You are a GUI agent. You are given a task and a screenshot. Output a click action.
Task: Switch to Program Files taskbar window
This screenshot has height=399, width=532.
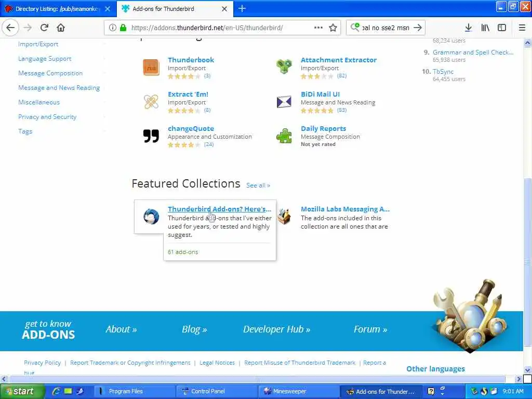tap(135, 391)
